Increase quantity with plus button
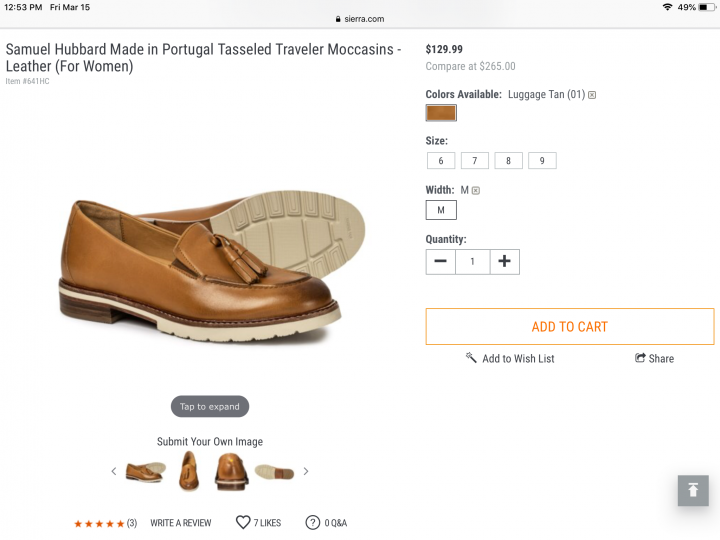Viewport: 720px width, 540px height. point(505,262)
